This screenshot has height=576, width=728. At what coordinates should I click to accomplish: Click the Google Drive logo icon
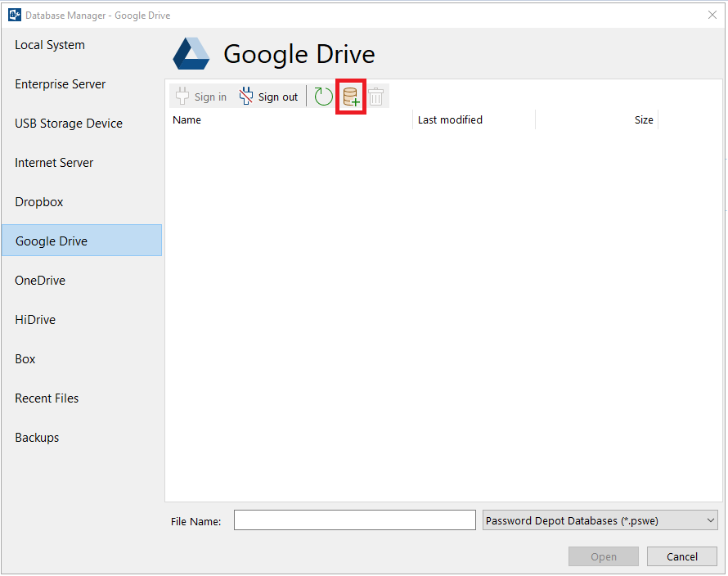191,53
